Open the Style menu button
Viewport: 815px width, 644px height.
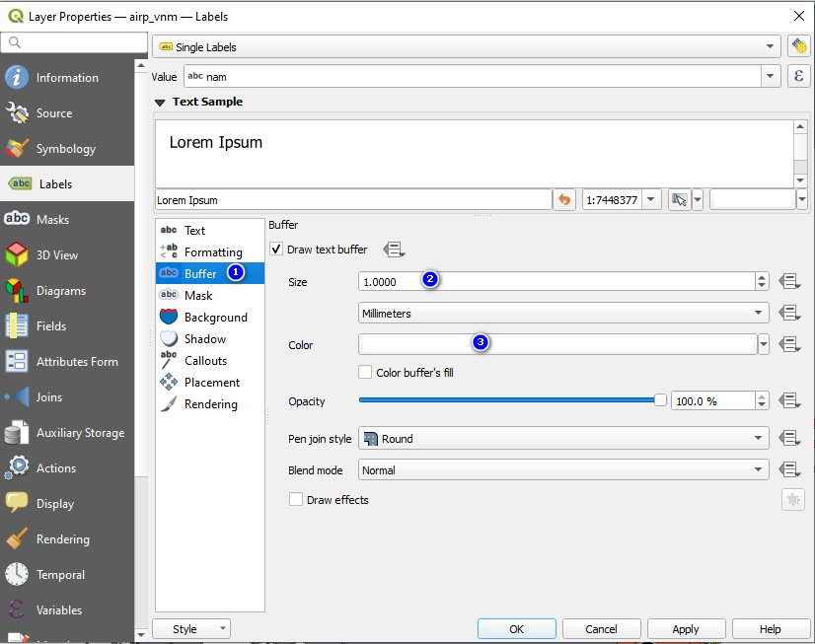[191, 629]
